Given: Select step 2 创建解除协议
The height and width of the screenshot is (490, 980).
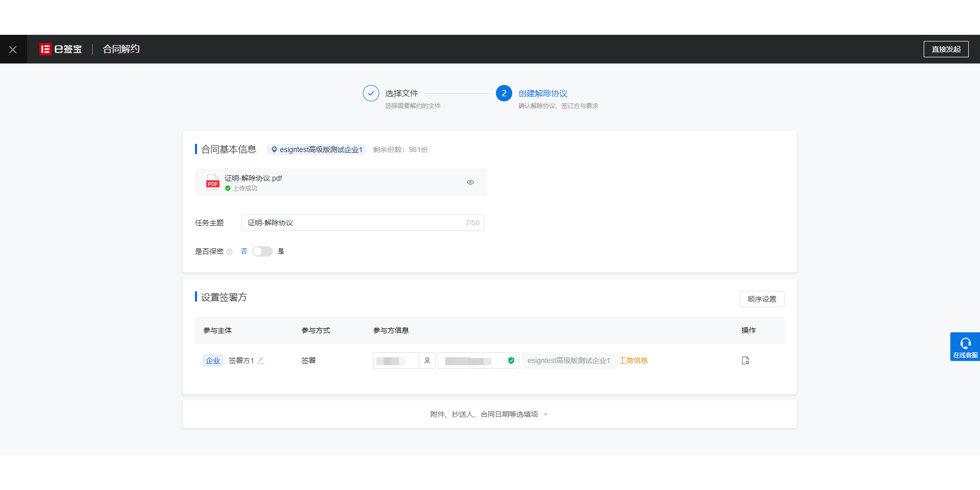Looking at the screenshot, I should coord(504,93).
